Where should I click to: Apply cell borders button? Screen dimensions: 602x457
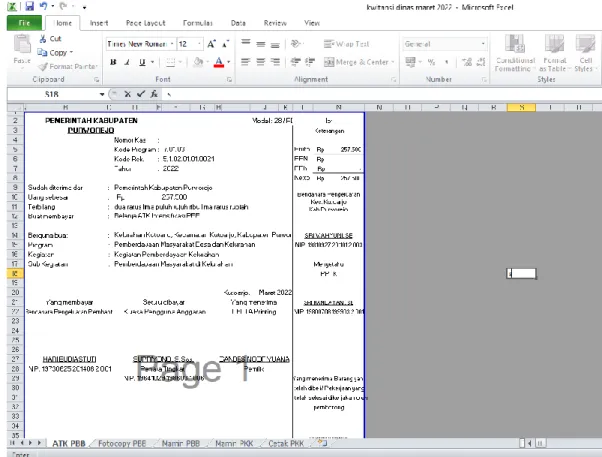170,62
